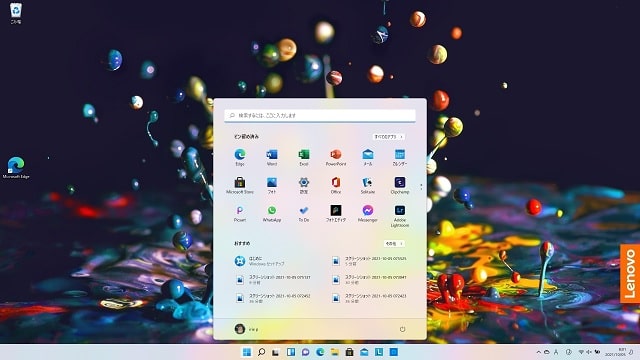
Task: Open Adobe Lightroom from pinned apps
Action: click(400, 216)
